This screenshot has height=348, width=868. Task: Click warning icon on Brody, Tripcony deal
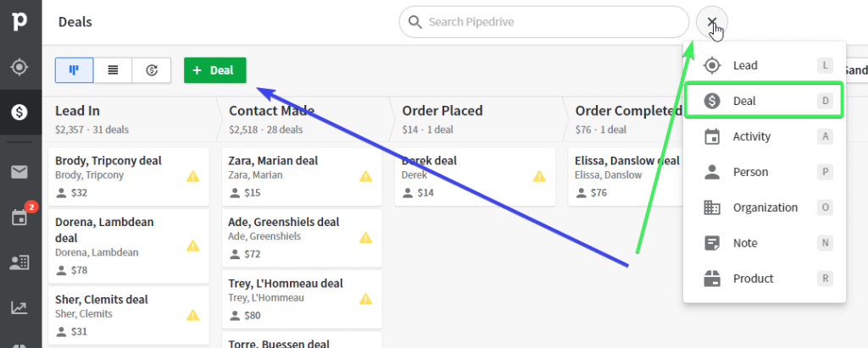[193, 176]
